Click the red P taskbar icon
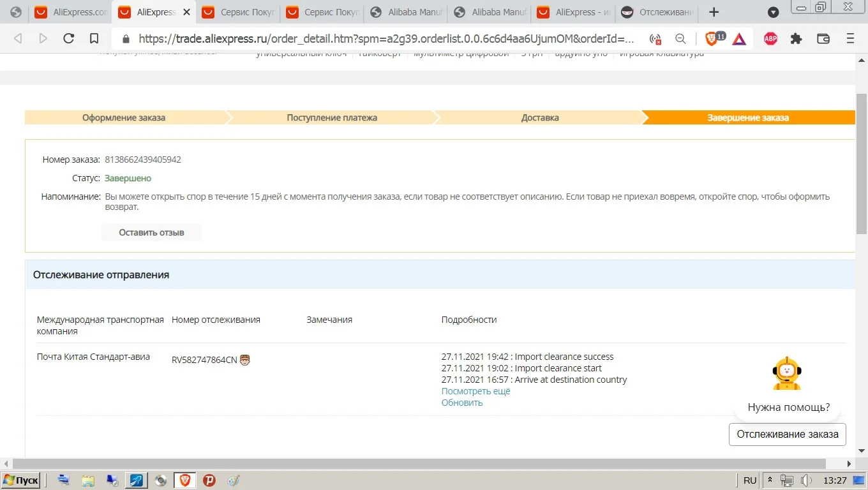 coord(209,480)
